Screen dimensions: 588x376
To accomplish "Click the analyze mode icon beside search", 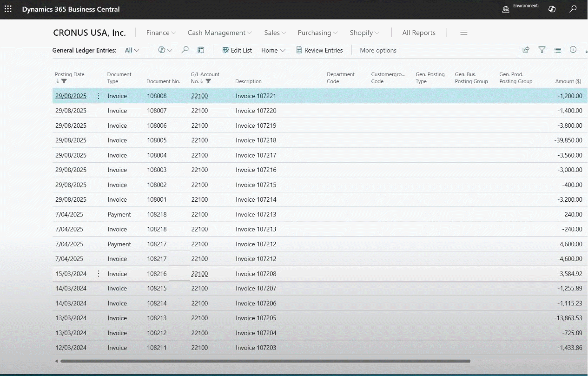I will click(201, 50).
